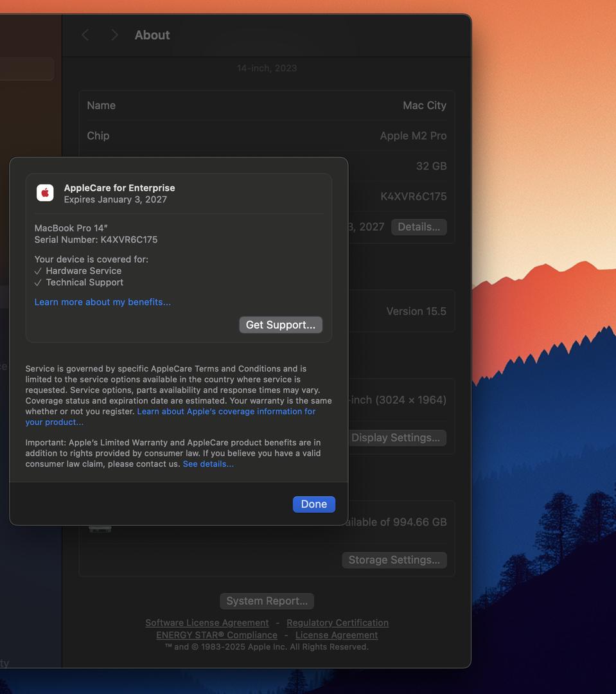Image resolution: width=616 pixels, height=694 pixels.
Task: Click the 'Technical Support' coverage item
Action: (x=85, y=282)
